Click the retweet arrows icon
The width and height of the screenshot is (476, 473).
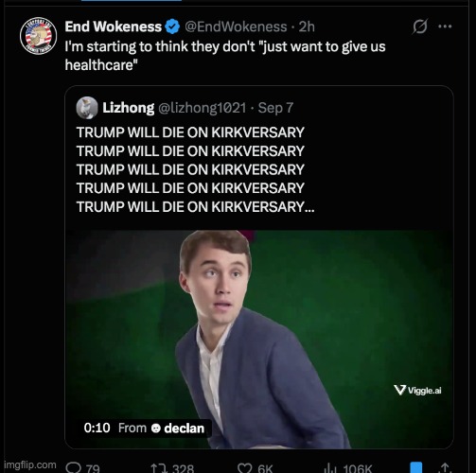[159, 468]
